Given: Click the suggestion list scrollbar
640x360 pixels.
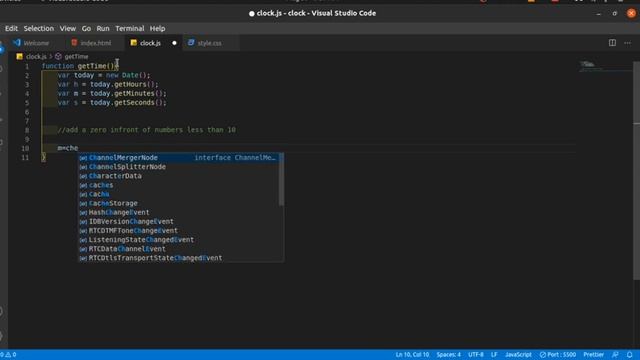Looking at the screenshot, I should click(281, 180).
